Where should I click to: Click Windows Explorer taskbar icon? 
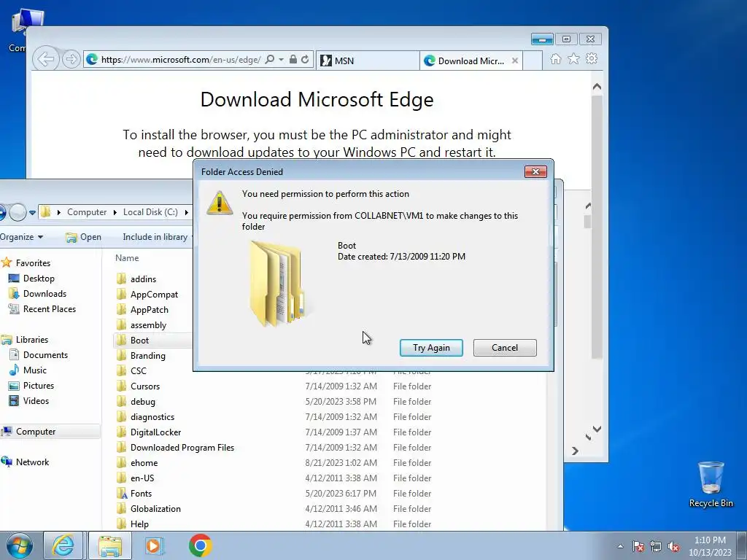coord(109,545)
